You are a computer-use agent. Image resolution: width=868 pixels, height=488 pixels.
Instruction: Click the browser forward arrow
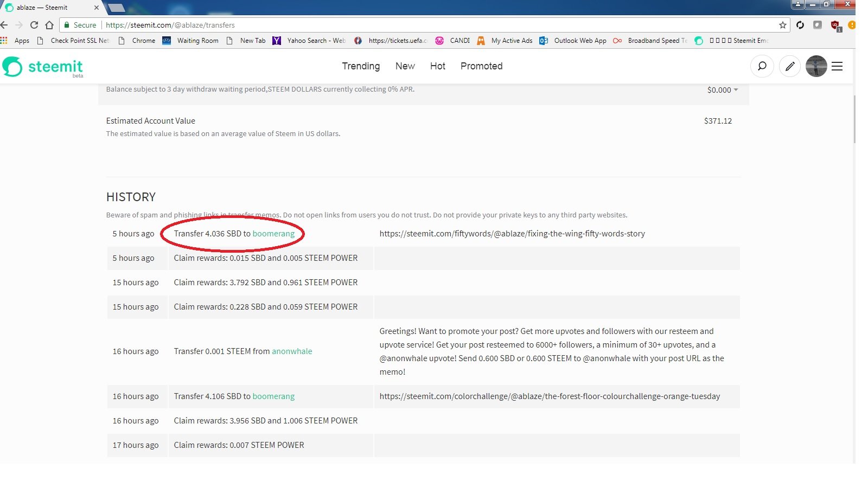pos(19,25)
